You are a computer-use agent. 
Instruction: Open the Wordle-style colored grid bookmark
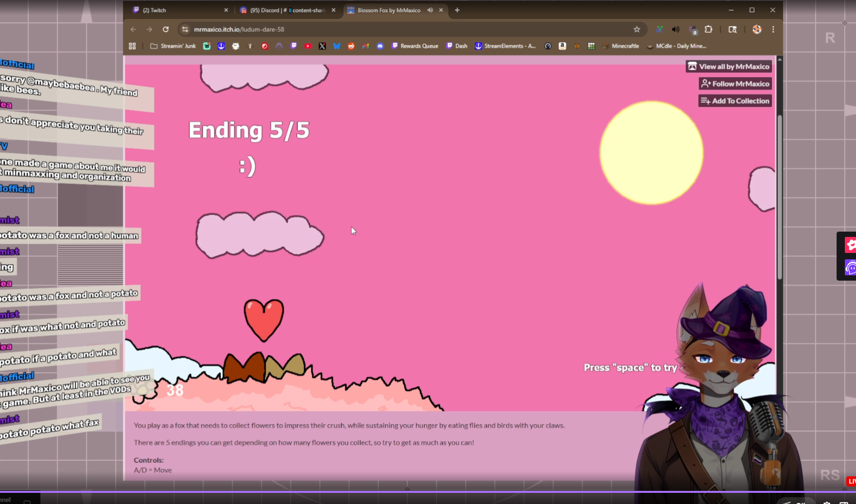591,46
